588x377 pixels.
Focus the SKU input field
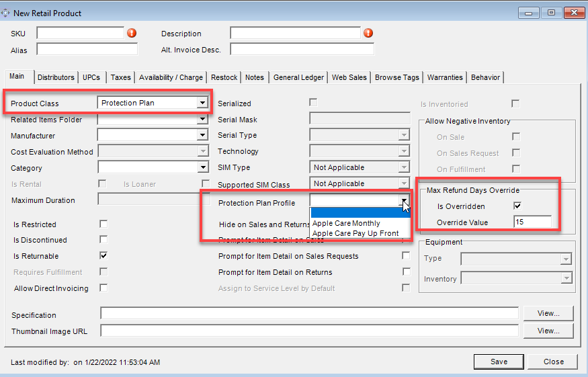click(80, 33)
